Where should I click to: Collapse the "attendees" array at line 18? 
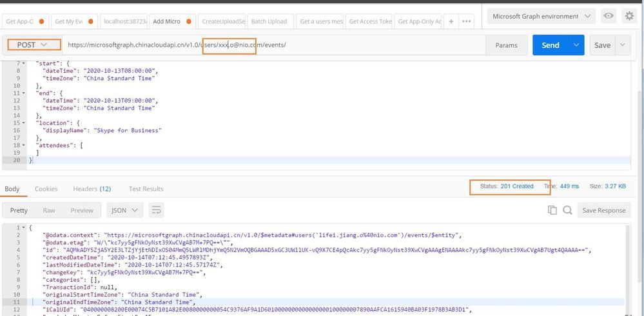(24, 145)
